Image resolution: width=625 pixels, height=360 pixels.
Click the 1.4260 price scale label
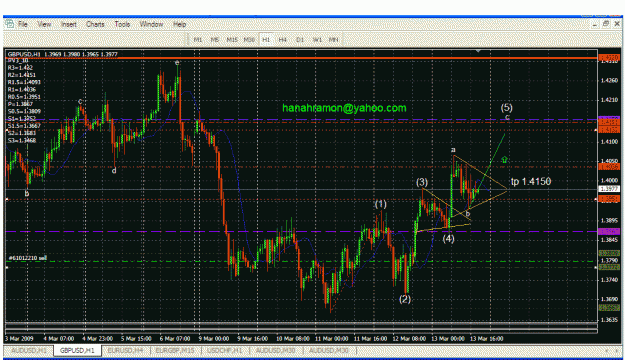pyautogui.click(x=609, y=80)
